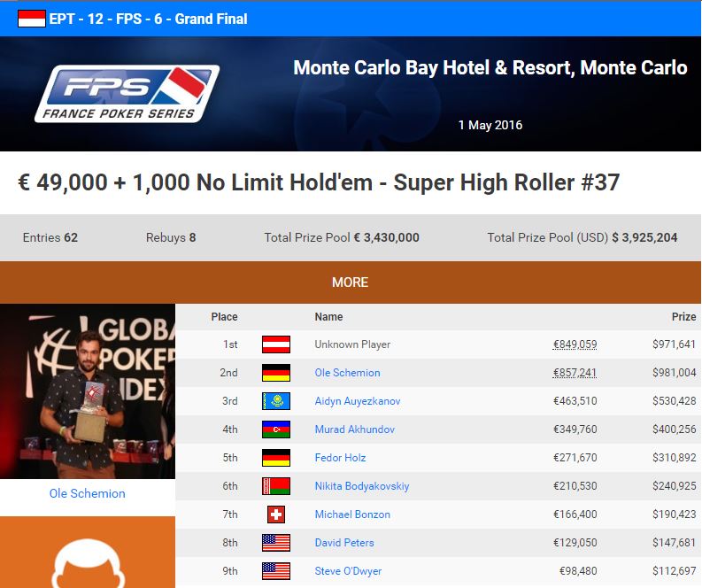Open the EPT - 12 - FPS - 6 - Grand Final header link
Viewport: 702px width, 588px height.
[148, 19]
